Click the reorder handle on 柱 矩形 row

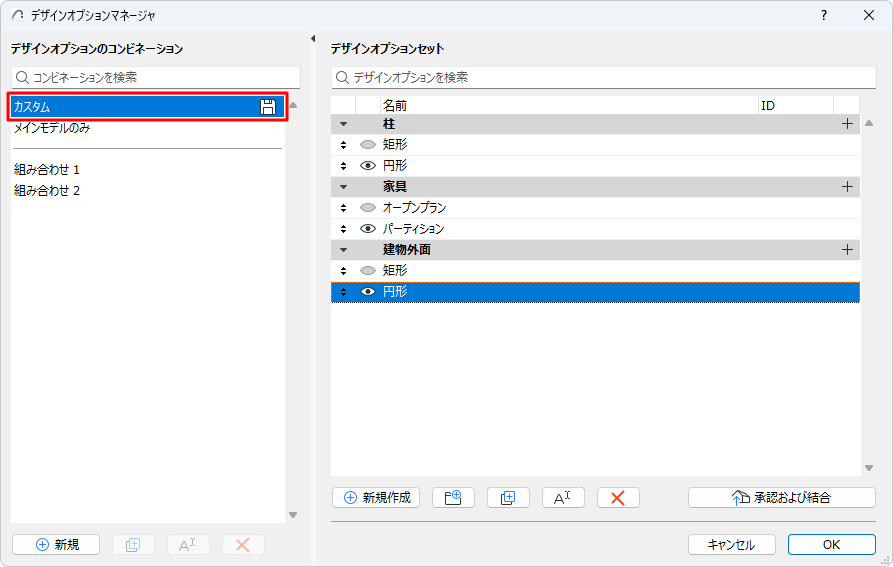point(343,145)
